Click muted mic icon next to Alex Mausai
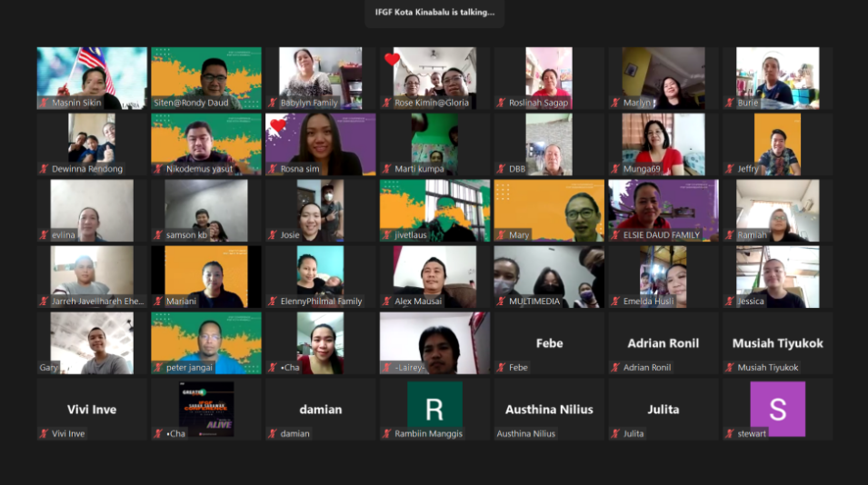Screen dimensions: 868x485 [x=387, y=302]
